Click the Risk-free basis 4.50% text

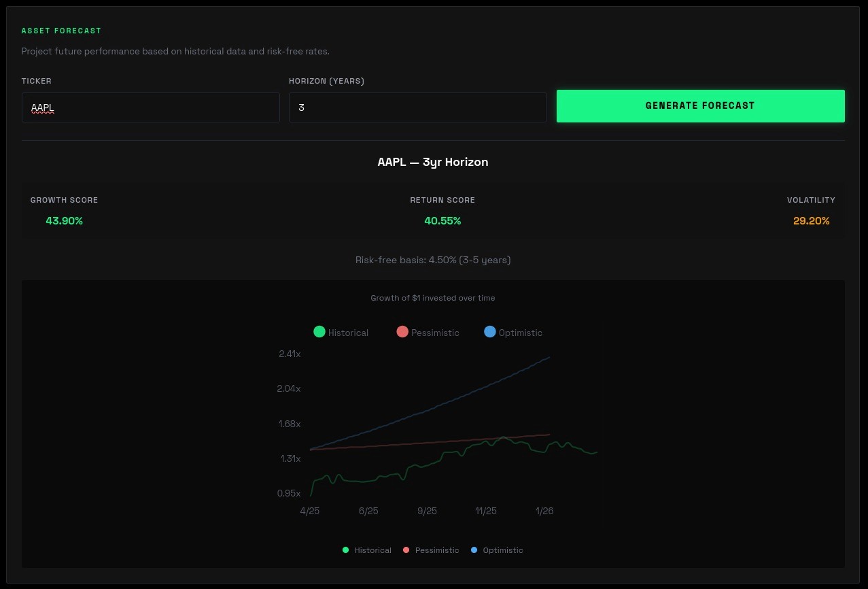tap(433, 260)
